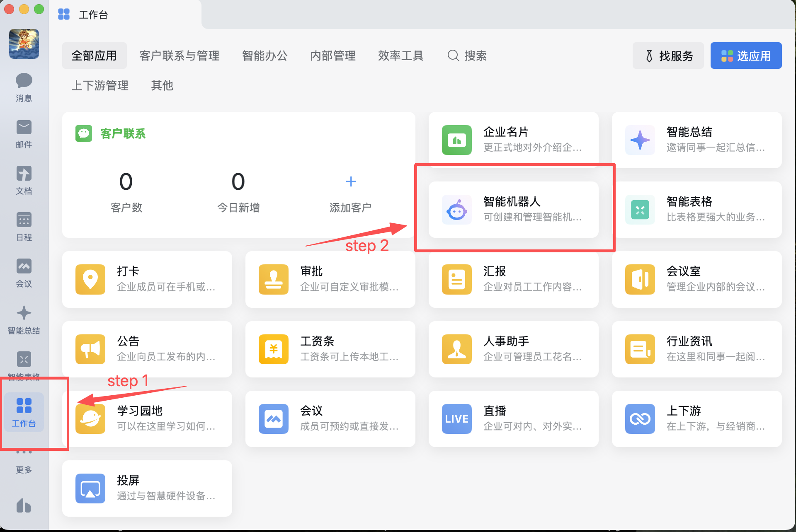Open Documents (文档) in sidebar
Screen dimensions: 796x532
pos(24,179)
